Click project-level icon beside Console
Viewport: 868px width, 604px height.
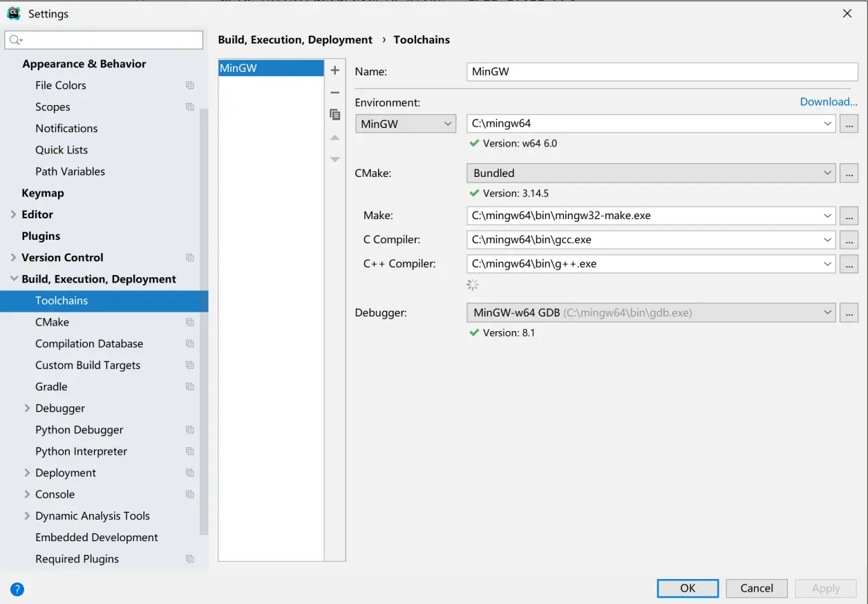pos(190,495)
